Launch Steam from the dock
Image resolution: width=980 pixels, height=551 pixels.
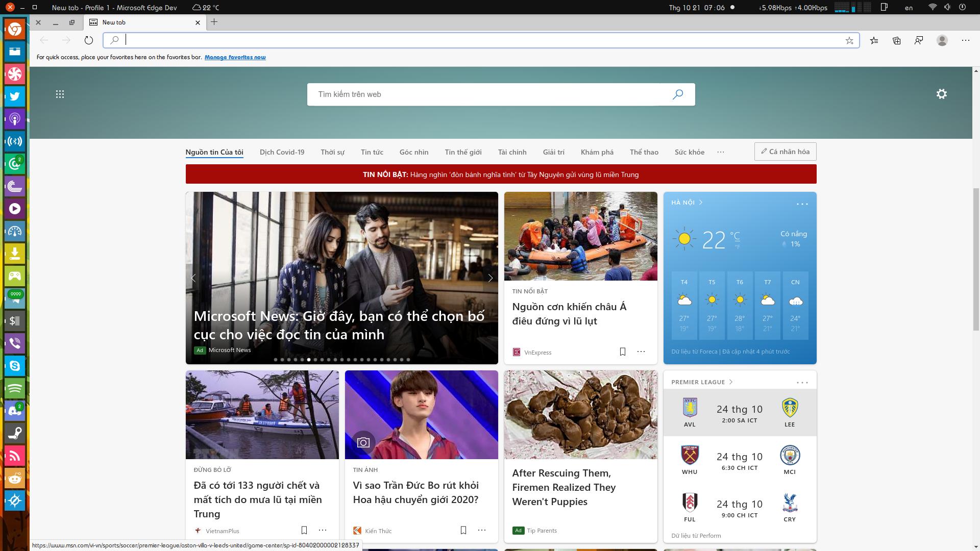15,433
